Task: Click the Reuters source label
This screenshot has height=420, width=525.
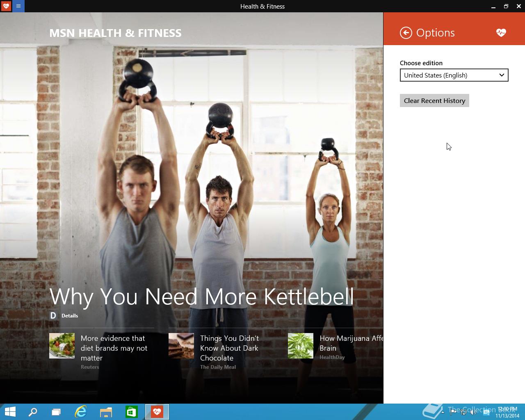Action: 90,367
